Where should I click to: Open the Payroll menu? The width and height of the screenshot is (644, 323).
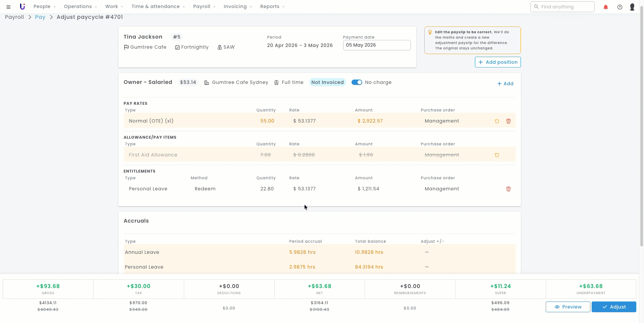pyautogui.click(x=204, y=7)
